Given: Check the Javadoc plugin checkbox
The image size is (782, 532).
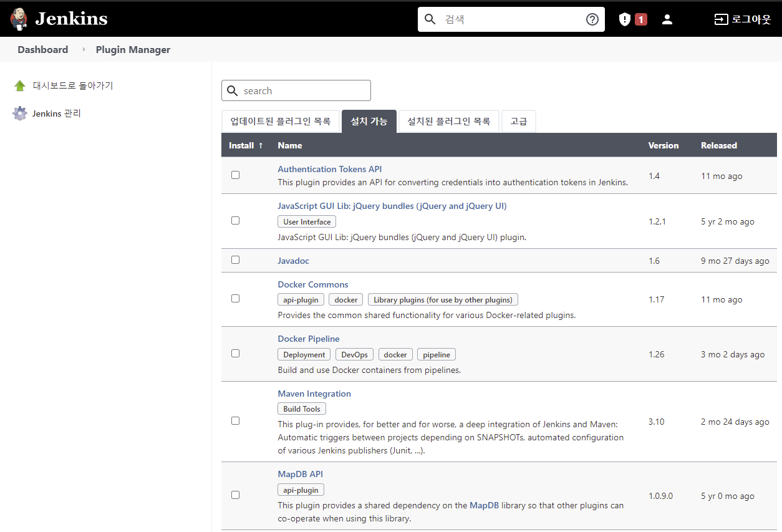Looking at the screenshot, I should coord(235,260).
